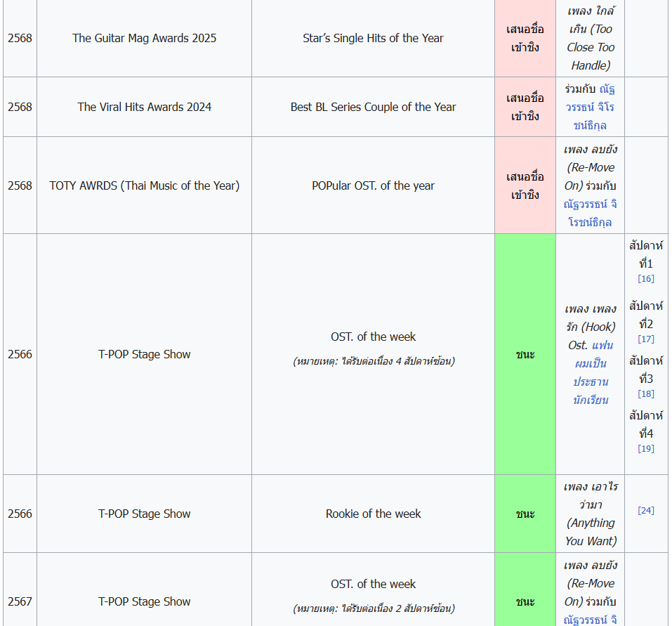Select song "เอาไรว่ามา (Anything You Want)"
The height and width of the screenshot is (626, 672).
[591, 514]
